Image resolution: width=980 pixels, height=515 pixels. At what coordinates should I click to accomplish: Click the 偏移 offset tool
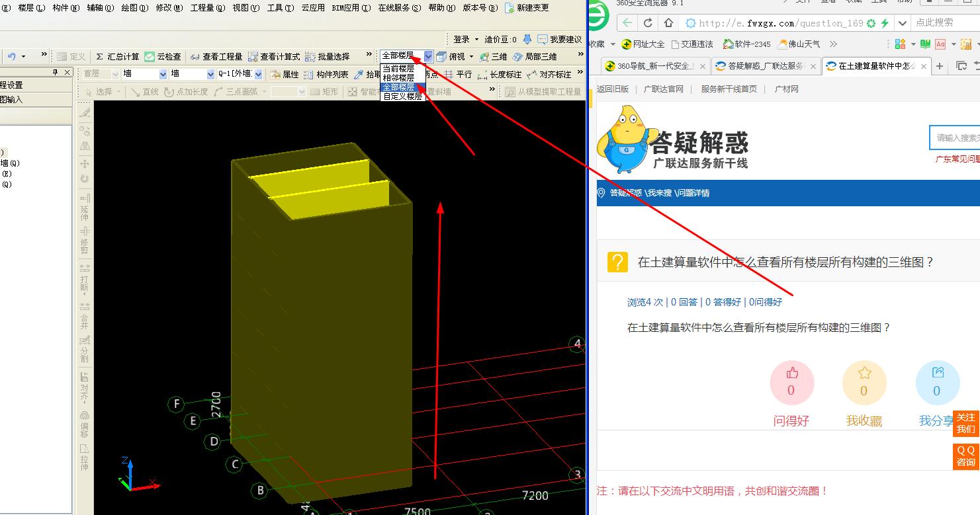85,424
